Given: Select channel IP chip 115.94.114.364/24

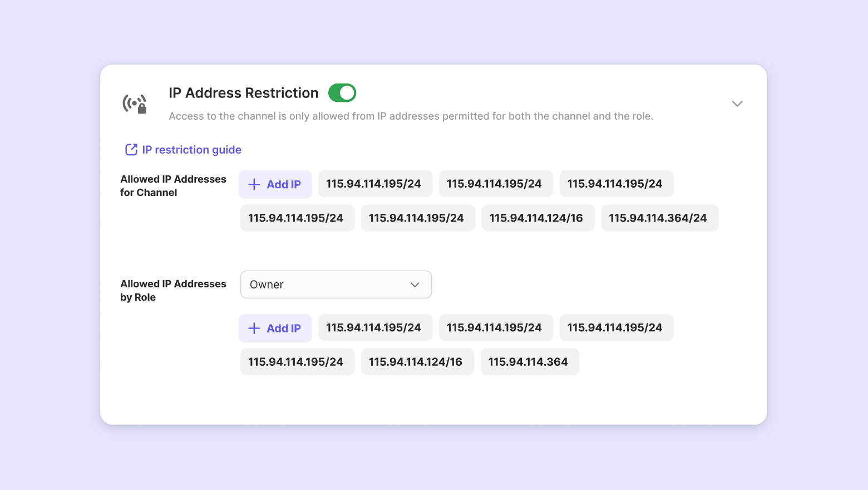Looking at the screenshot, I should click(x=659, y=218).
